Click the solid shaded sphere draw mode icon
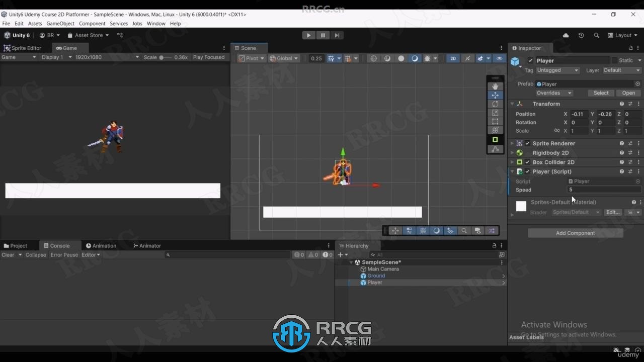The image size is (644, 362). tap(401, 58)
